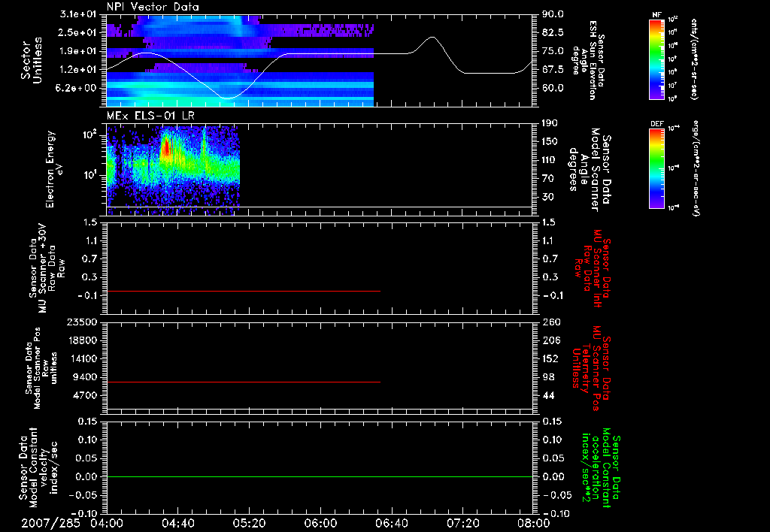Select the "NPI Vector Data" panel title
Viewport: 770px width, 532px height.
tap(153, 7)
